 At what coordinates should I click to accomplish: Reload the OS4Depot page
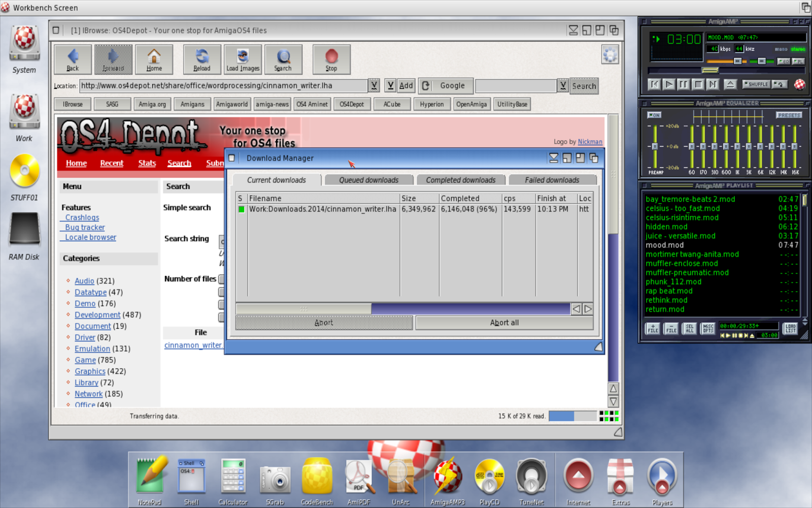tap(202, 59)
